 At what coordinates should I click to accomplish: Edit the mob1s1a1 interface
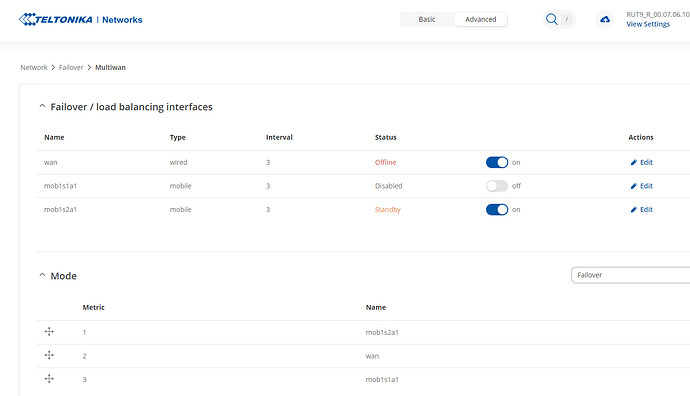point(642,186)
